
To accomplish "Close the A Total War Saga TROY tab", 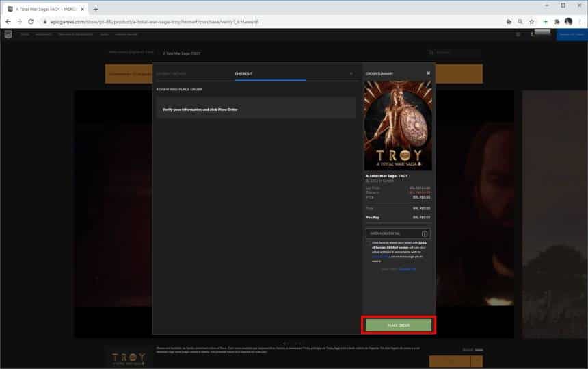I will [83, 9].
